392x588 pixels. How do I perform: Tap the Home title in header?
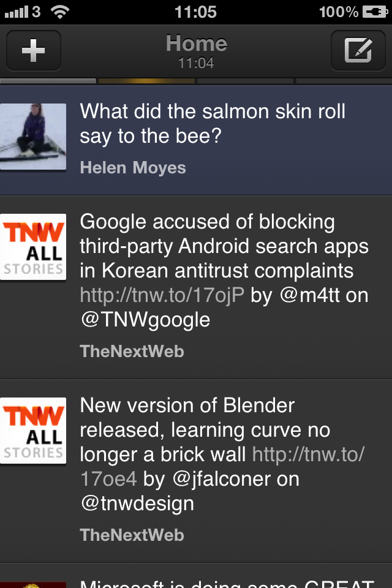(196, 44)
